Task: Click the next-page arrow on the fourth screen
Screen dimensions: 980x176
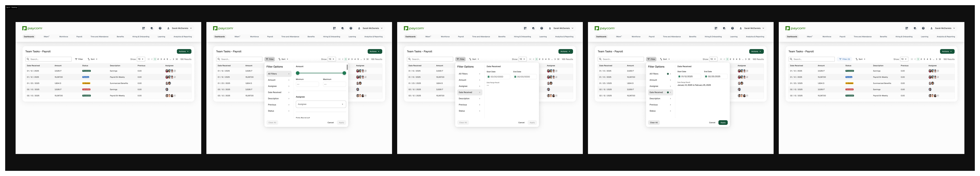Action: coord(746,59)
